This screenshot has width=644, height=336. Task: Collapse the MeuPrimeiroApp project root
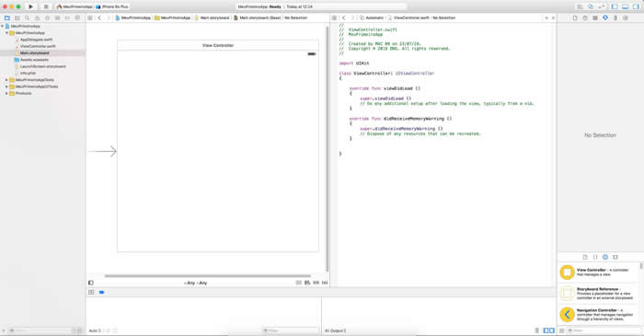[3, 27]
